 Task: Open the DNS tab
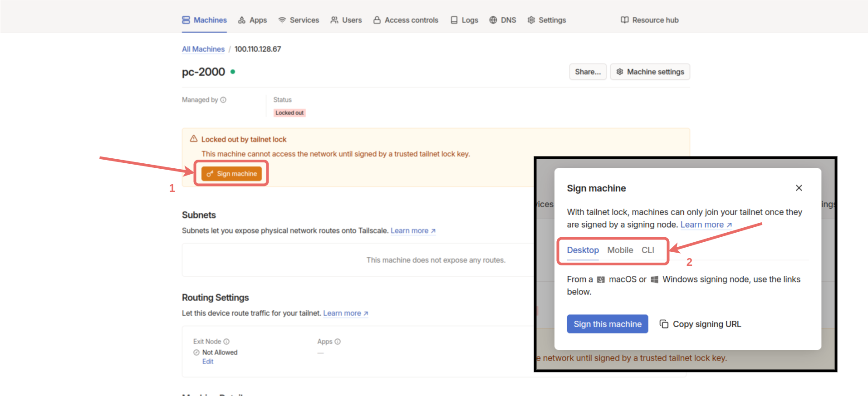(503, 20)
